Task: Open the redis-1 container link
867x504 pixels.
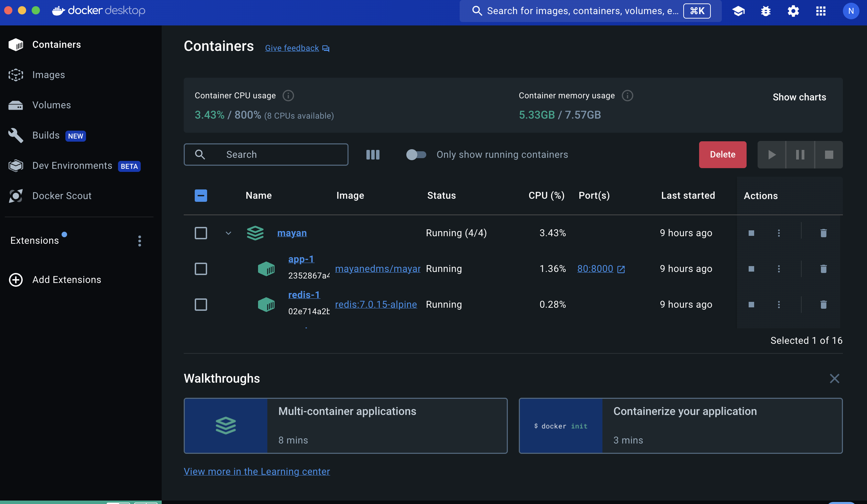Action: click(x=304, y=295)
